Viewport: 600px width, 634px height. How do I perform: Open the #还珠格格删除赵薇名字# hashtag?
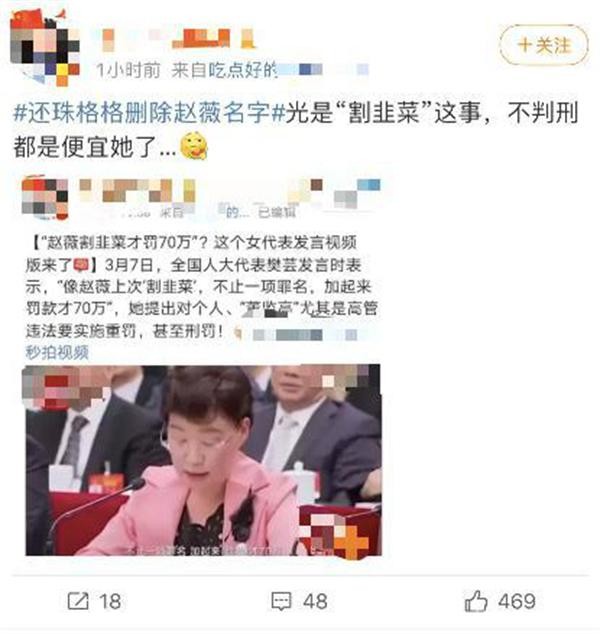pyautogui.click(x=149, y=112)
